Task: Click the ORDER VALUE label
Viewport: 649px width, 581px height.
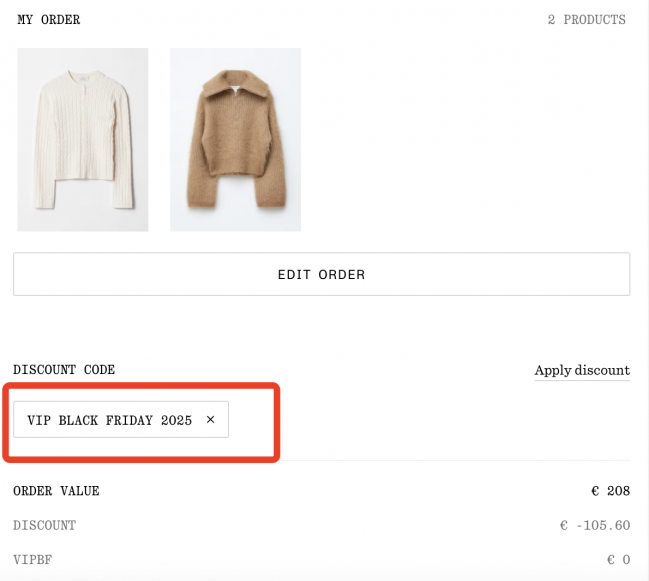Action: (56, 491)
